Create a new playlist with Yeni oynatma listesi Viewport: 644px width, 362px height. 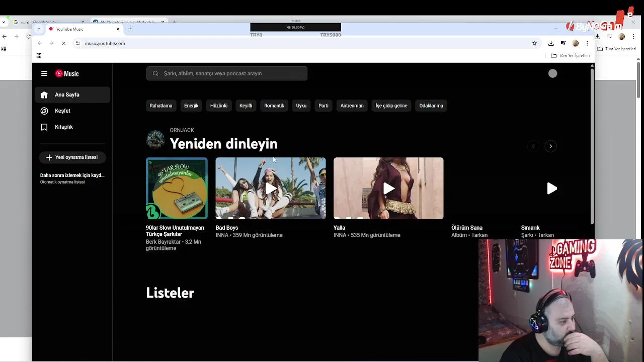(x=72, y=157)
